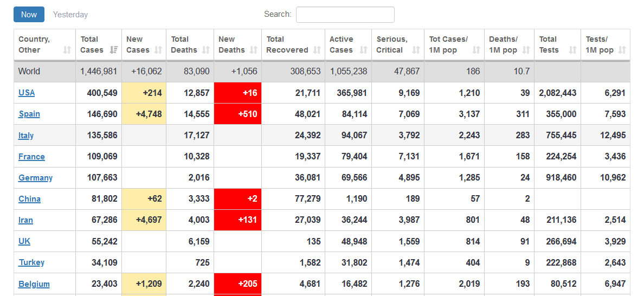Sort Active Cases using the arrow icon
This screenshot has width=644, height=296.
click(x=363, y=50)
